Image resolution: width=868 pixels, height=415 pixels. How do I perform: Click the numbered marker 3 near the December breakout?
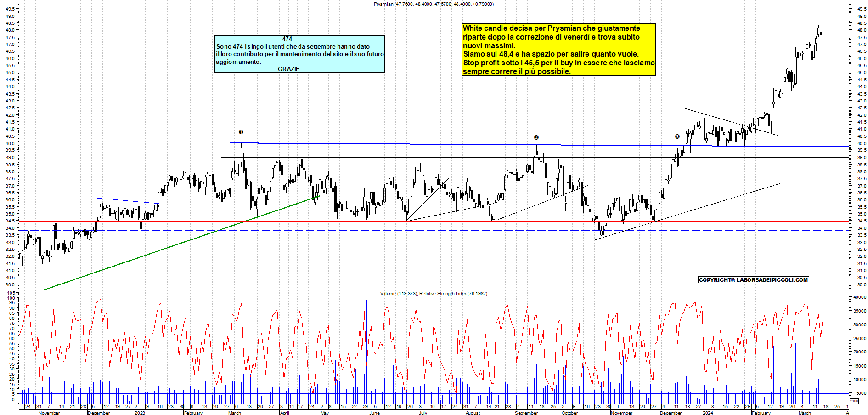[677, 136]
